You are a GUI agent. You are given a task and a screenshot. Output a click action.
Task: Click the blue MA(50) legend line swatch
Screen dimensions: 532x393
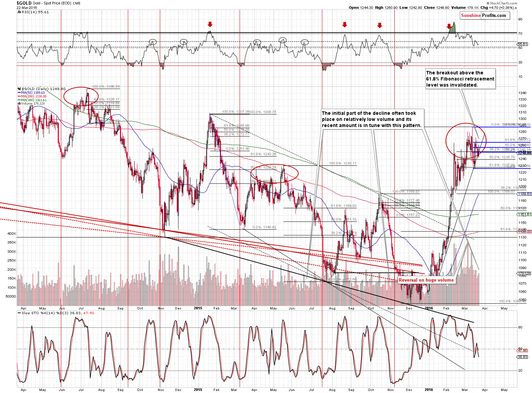(19, 93)
